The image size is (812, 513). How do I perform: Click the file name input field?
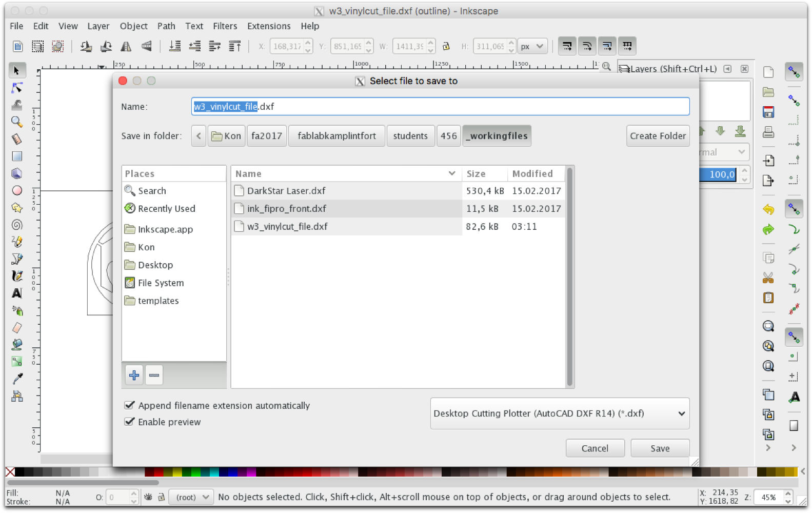pyautogui.click(x=441, y=107)
